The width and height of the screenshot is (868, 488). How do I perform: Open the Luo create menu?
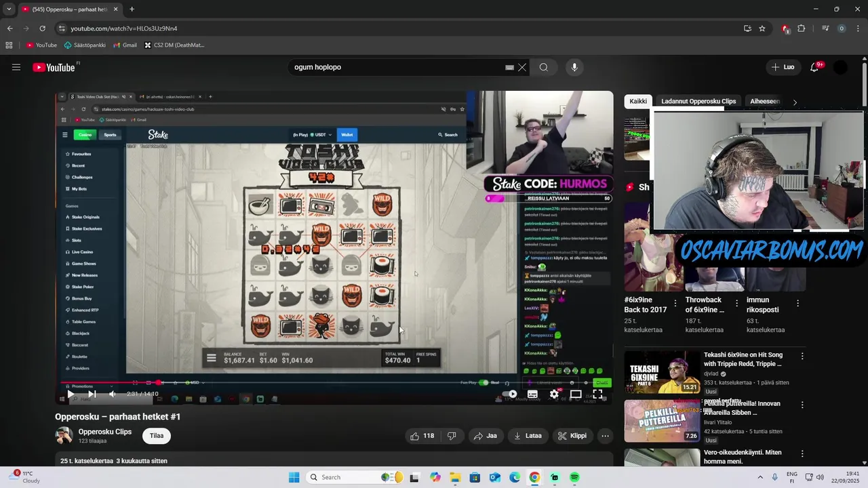pyautogui.click(x=783, y=67)
